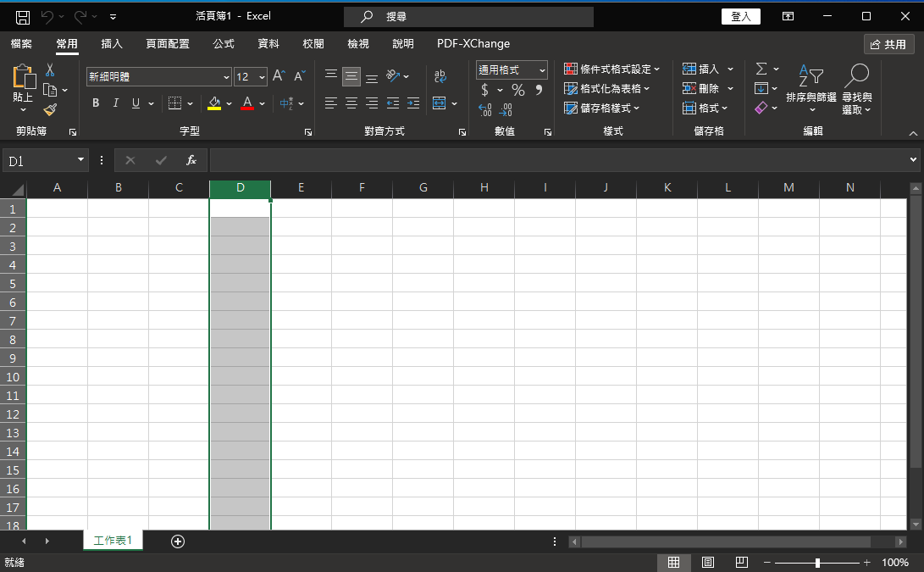This screenshot has height=572, width=924.
Task: Apply percentage number format
Action: [x=517, y=89]
